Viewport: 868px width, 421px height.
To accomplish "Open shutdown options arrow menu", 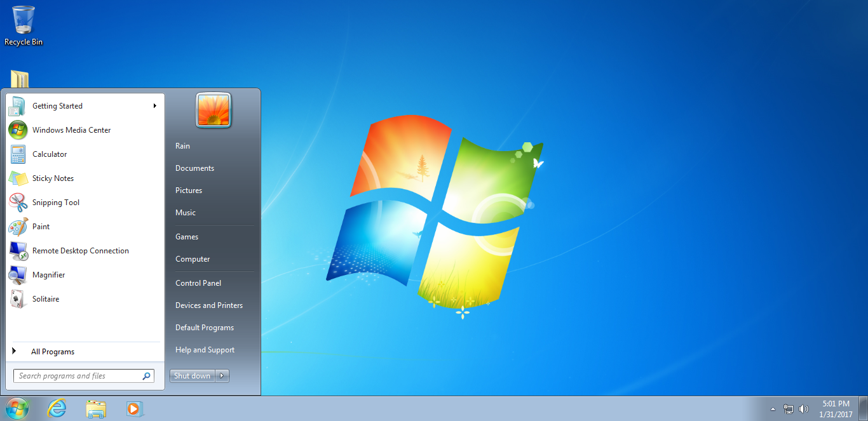I will (x=222, y=376).
